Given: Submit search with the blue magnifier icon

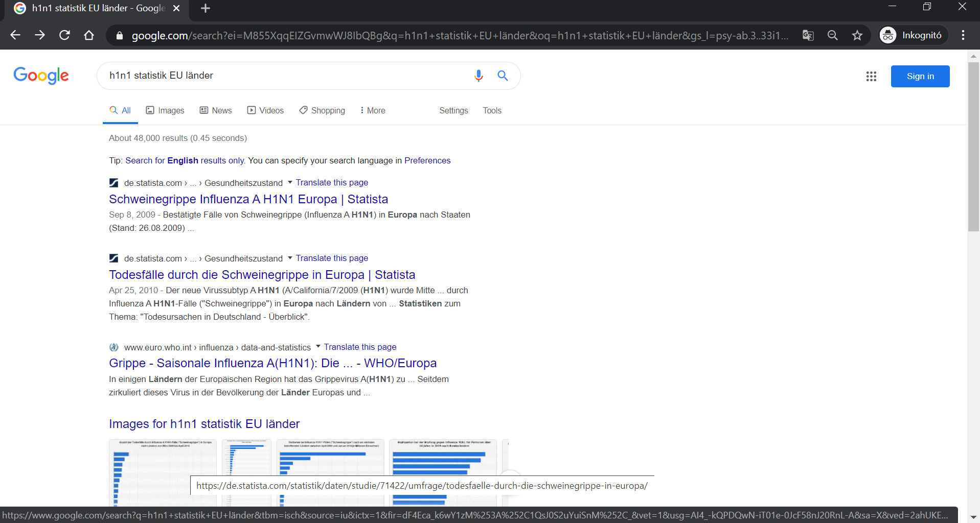Looking at the screenshot, I should (503, 76).
